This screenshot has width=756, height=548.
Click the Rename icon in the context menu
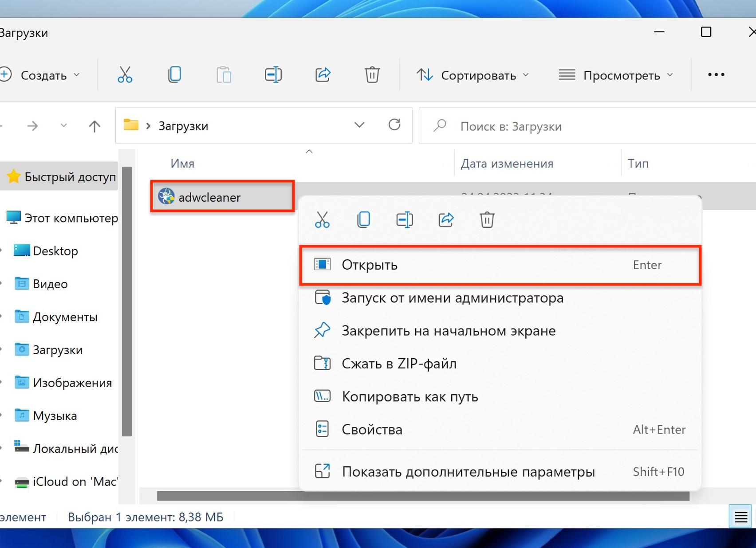coord(405,219)
